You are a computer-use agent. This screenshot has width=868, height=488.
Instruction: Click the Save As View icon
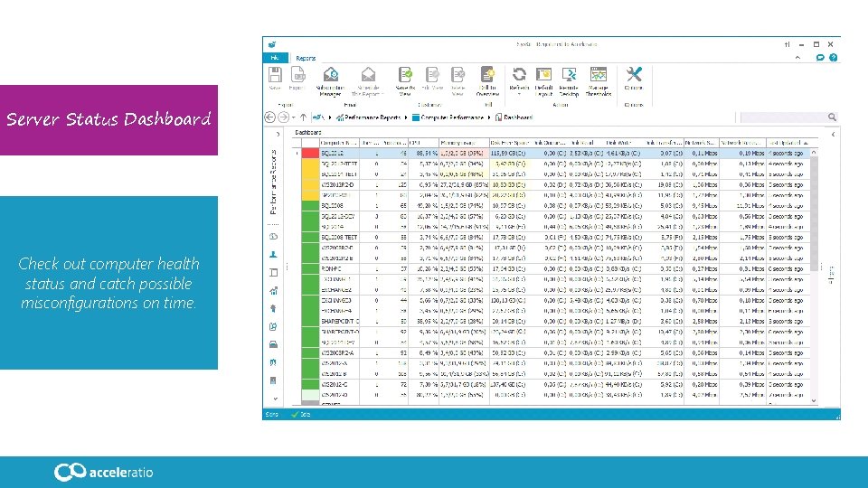click(x=405, y=75)
